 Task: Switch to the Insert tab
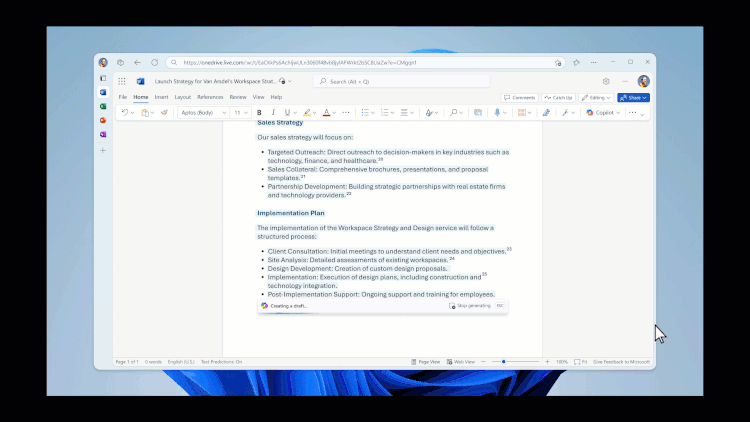pos(161,97)
